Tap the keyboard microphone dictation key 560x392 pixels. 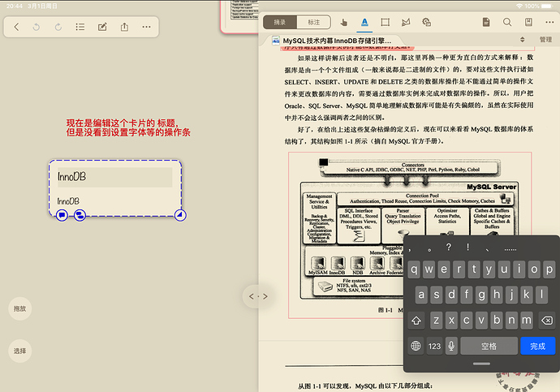[451, 346]
